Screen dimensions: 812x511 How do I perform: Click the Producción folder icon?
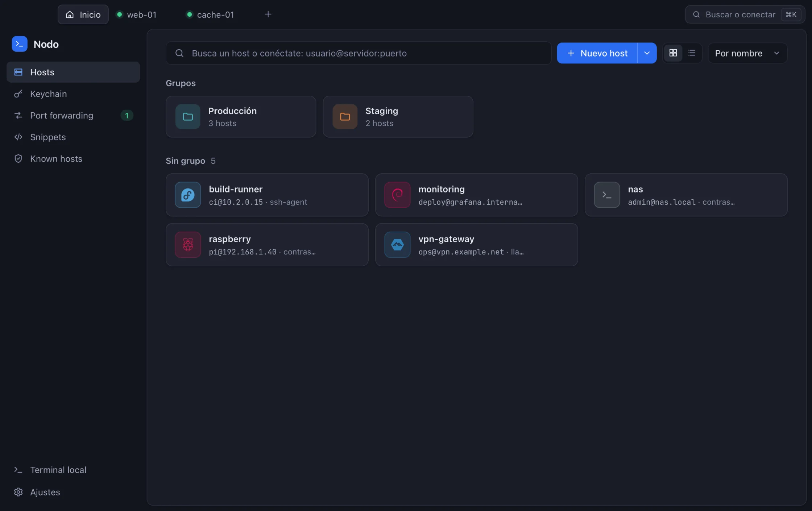point(188,117)
